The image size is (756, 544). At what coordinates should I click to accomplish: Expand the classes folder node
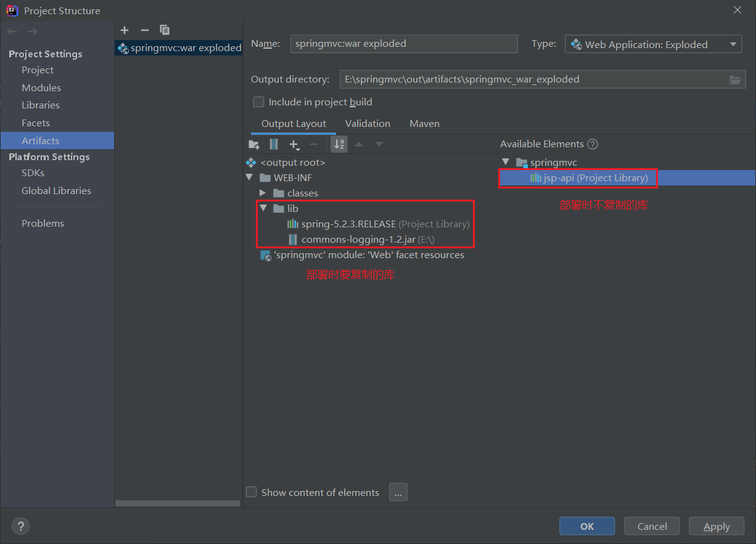coord(263,193)
